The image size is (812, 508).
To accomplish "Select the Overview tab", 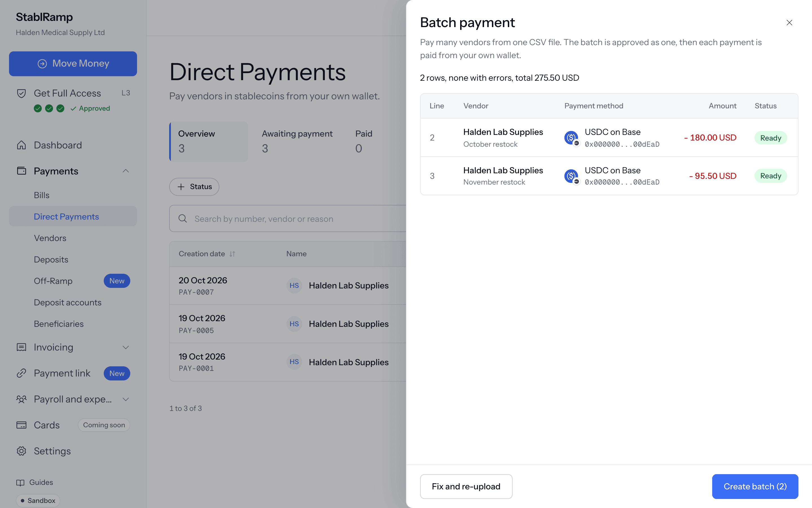I will [x=209, y=141].
